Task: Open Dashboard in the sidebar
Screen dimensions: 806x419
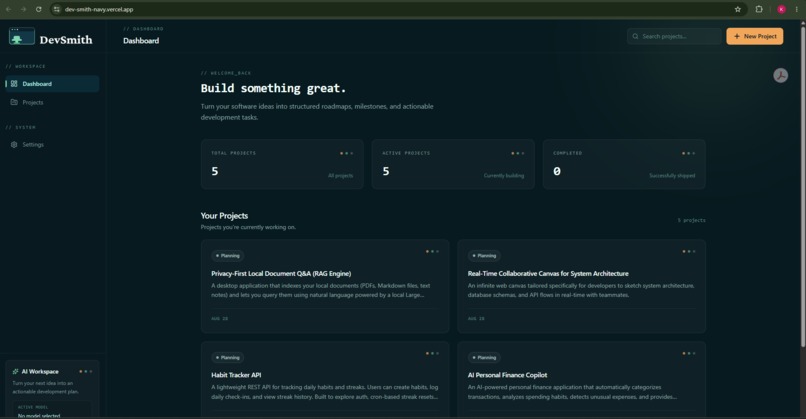Action: (52, 84)
